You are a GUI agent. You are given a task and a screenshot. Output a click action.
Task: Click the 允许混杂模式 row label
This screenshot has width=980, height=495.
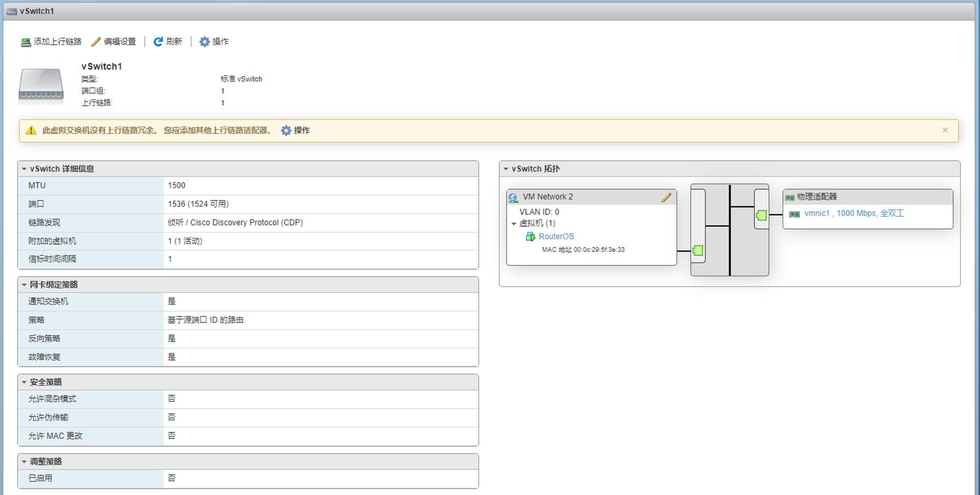52,399
